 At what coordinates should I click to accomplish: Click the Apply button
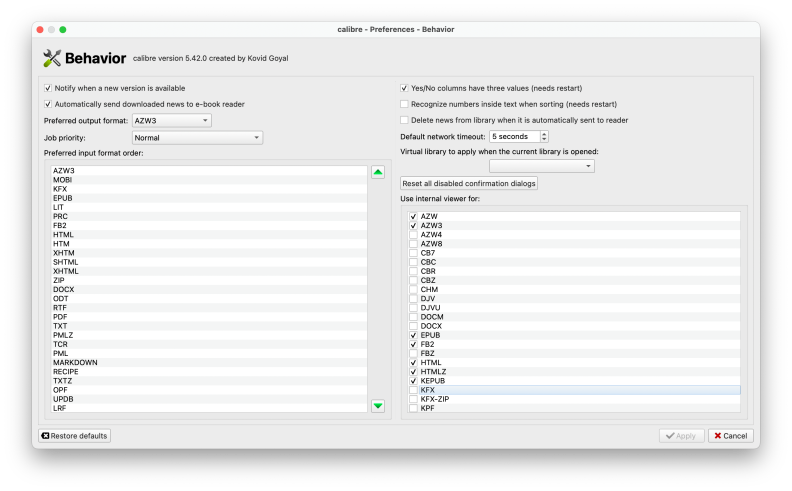pyautogui.click(x=681, y=435)
